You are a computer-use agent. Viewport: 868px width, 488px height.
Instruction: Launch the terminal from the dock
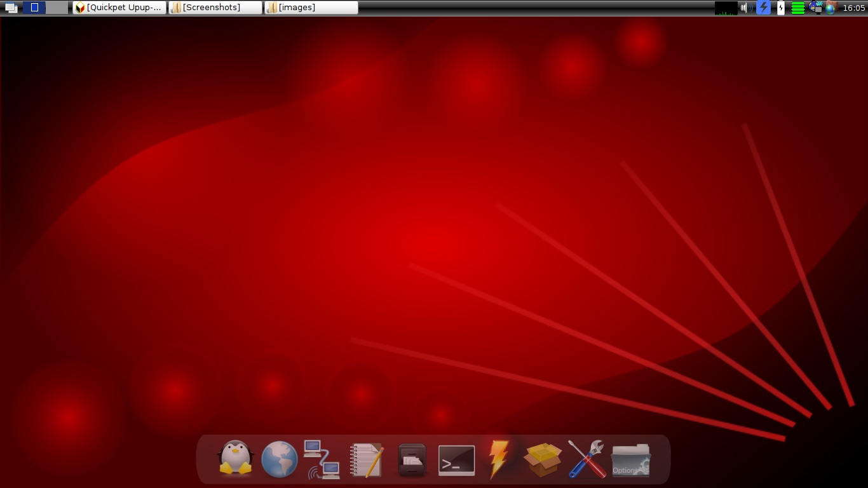click(x=457, y=460)
